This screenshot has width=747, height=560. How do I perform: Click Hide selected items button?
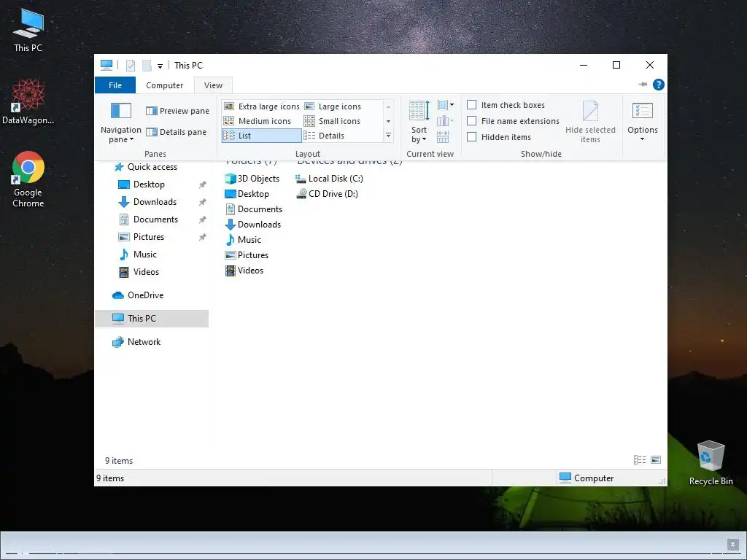pyautogui.click(x=590, y=122)
